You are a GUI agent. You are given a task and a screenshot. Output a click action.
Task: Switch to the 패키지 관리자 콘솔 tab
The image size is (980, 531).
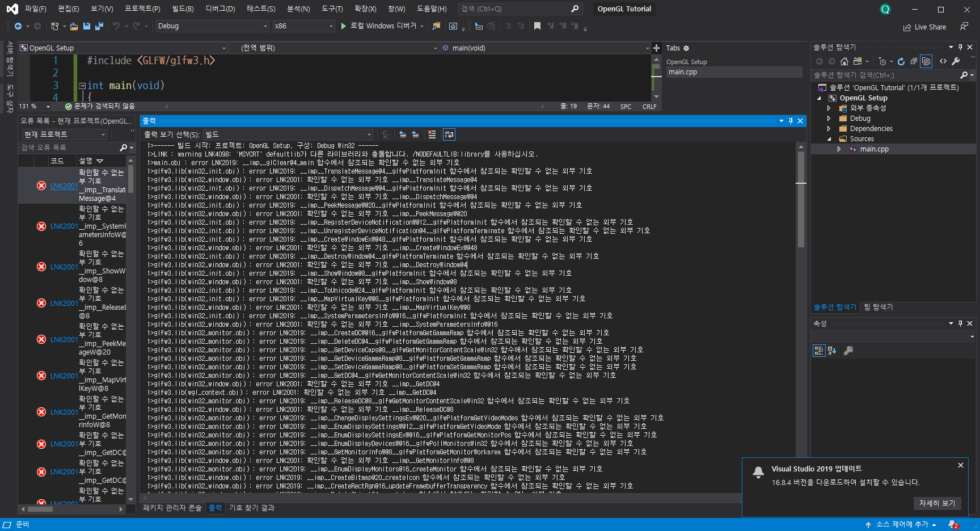[x=172, y=508]
